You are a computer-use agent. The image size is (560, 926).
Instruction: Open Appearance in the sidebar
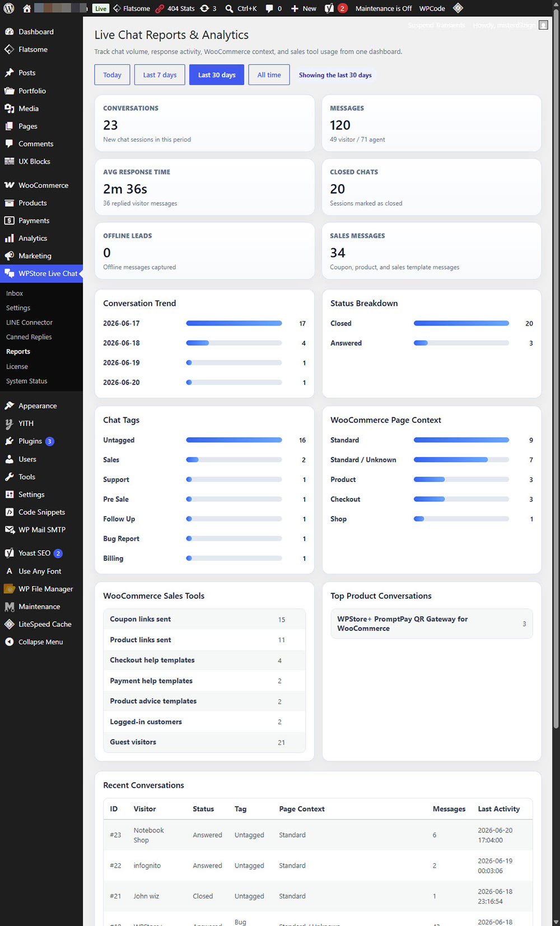41,406
